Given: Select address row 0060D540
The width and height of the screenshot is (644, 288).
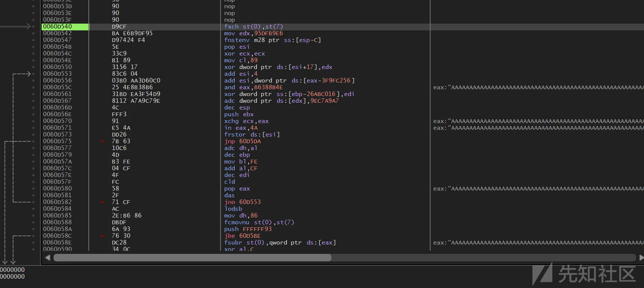Looking at the screenshot, I should [57, 27].
